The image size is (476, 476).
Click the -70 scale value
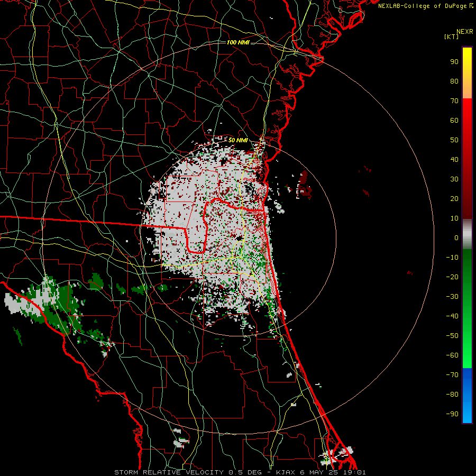coord(452,375)
